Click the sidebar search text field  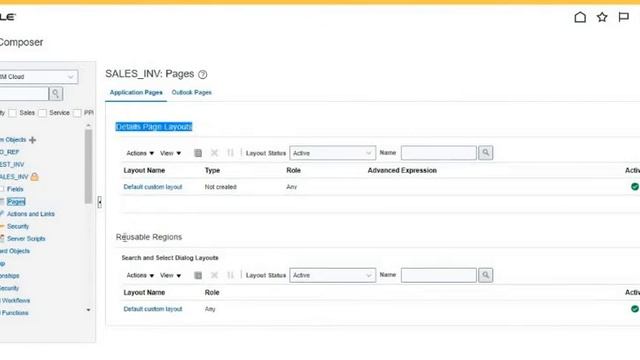coord(24,94)
